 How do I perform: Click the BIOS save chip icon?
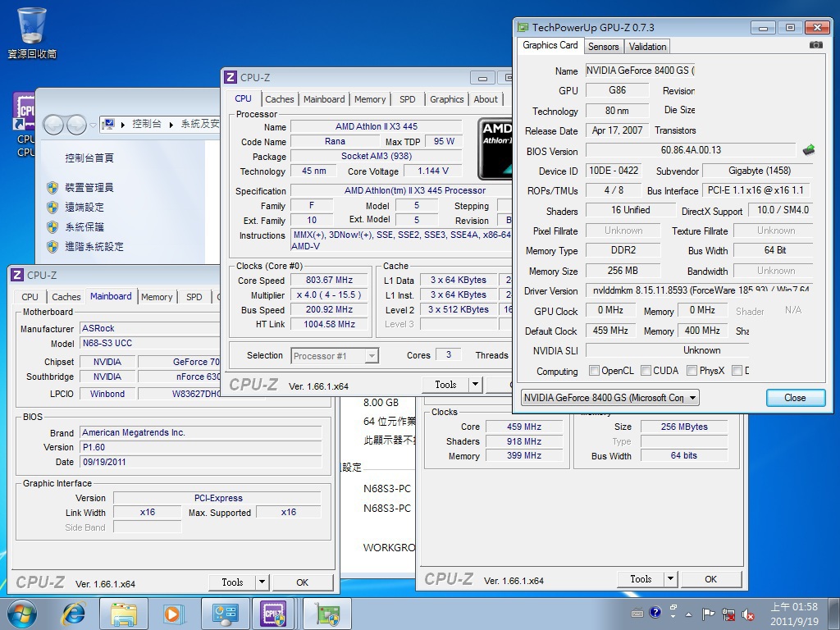(809, 150)
